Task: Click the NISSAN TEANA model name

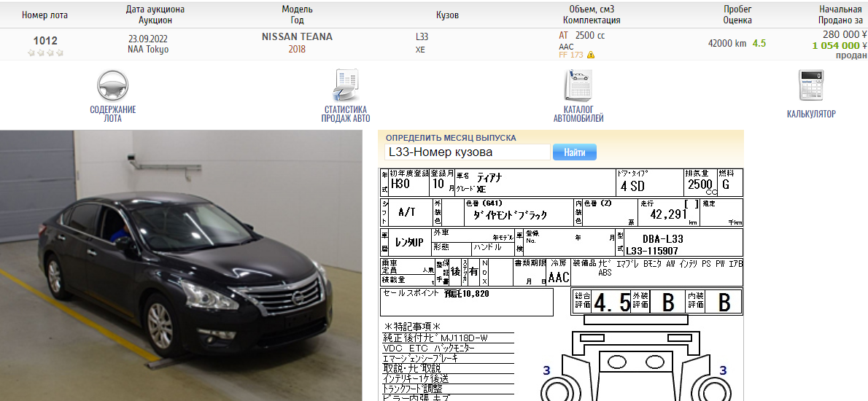Action: pyautogui.click(x=298, y=37)
